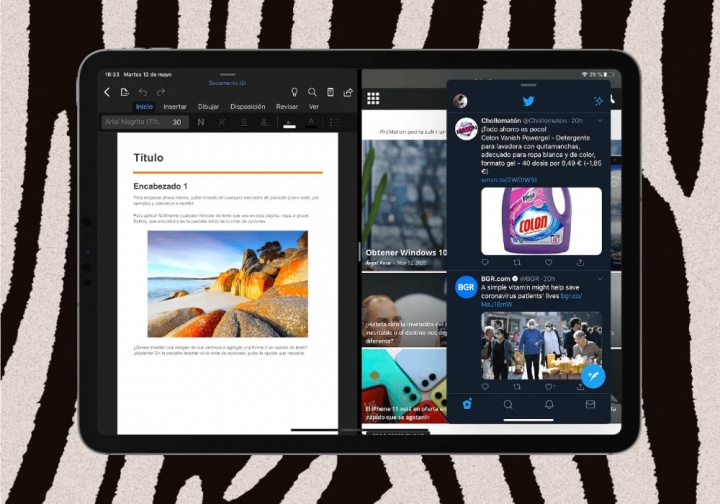View the BGR masked crowd photo
Screen dimensions: 720x504
[541, 346]
